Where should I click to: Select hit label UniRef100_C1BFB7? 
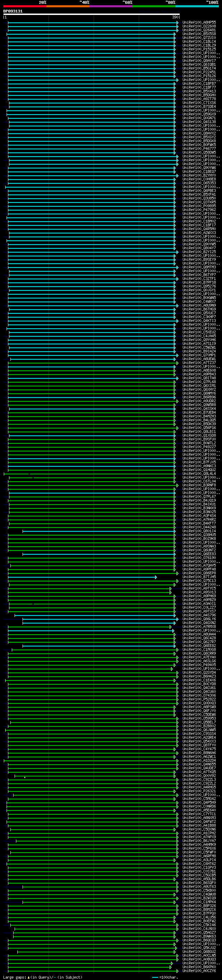tap(199, 84)
